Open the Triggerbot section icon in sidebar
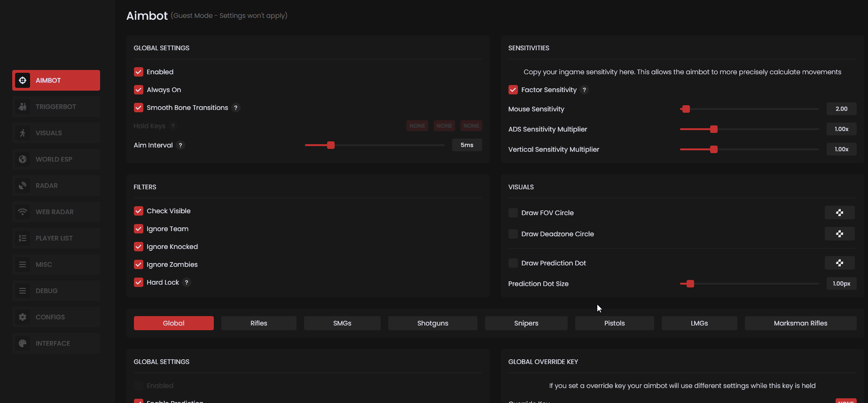 23,107
